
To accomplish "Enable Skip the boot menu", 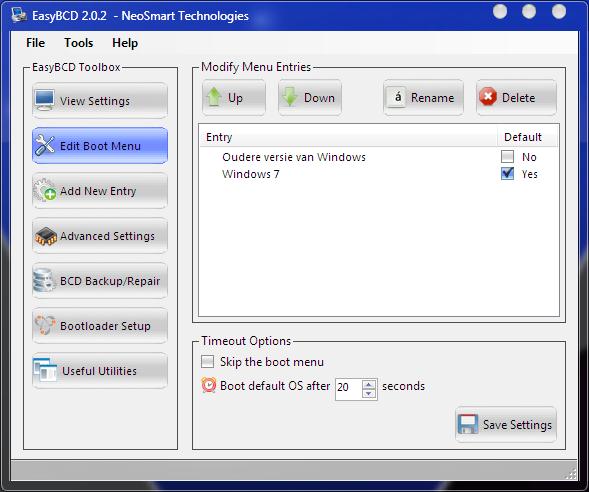I will [x=207, y=362].
